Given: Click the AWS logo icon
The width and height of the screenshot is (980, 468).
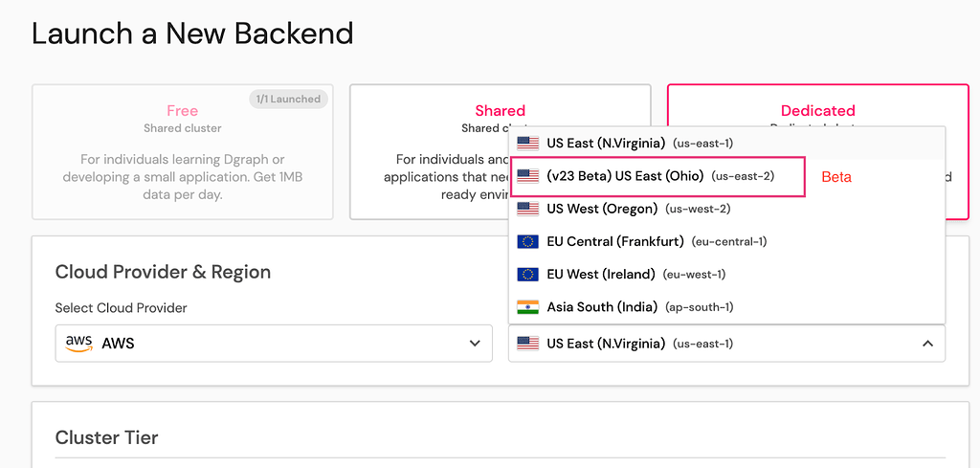Looking at the screenshot, I should [78, 343].
